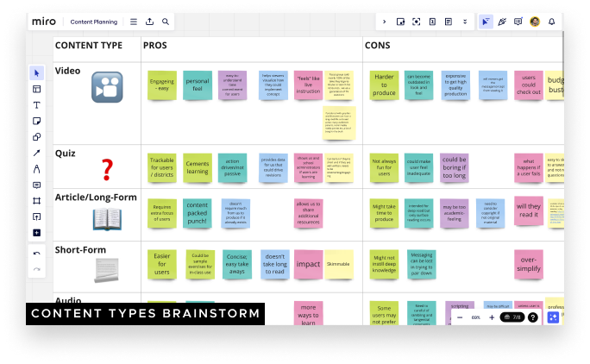Screen dimensions: 590x364
Task: Select the Connection line arrow tool
Action: click(x=36, y=153)
